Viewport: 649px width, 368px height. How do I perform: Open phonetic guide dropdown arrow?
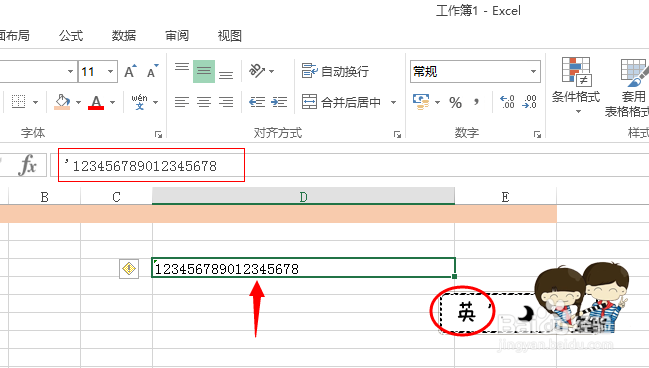point(156,102)
